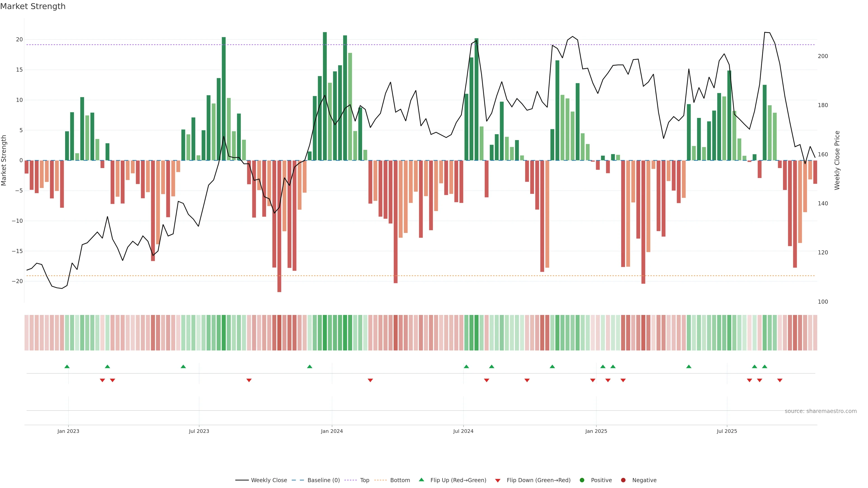Screen dimensions: 868x488
Task: Click the Weekly Close Price axis title
Action: [x=837, y=160]
